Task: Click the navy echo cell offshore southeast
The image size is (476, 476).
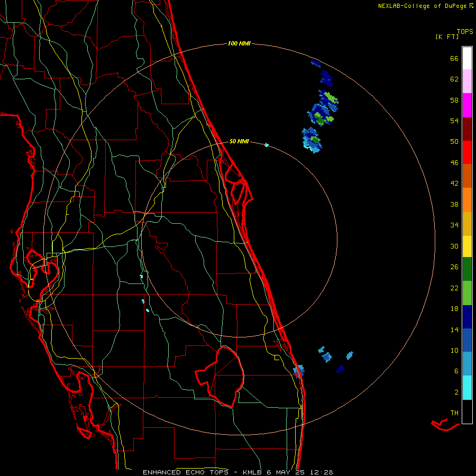Action: pyautogui.click(x=340, y=369)
